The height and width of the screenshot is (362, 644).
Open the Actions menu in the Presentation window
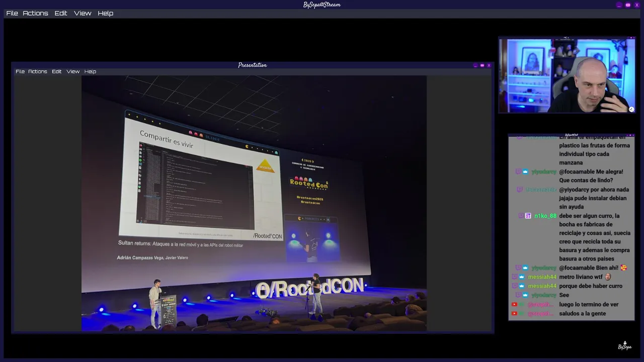tap(38, 71)
